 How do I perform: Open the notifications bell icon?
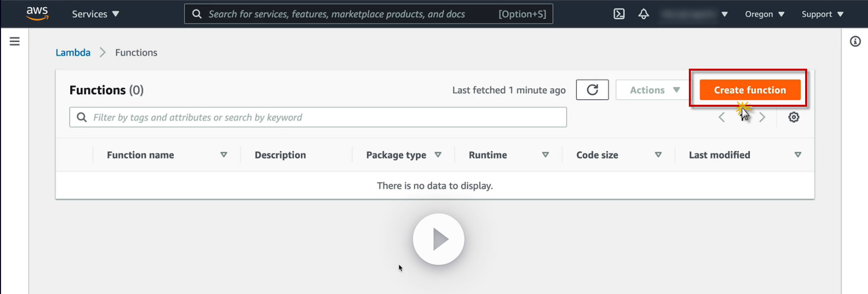click(643, 14)
